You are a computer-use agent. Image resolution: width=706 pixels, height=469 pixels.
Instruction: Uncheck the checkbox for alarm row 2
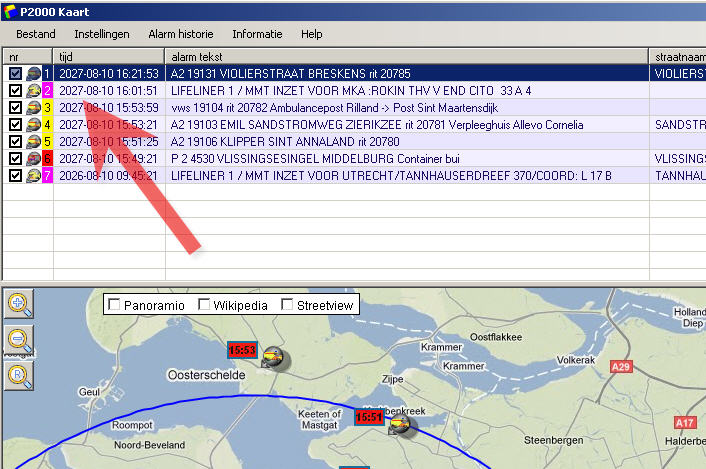(15, 90)
